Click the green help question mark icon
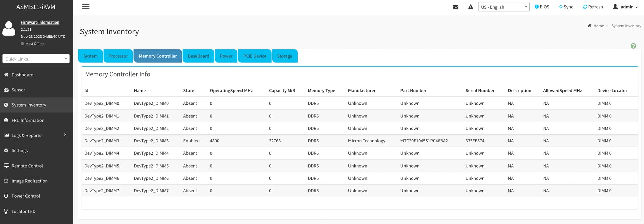 point(633,46)
